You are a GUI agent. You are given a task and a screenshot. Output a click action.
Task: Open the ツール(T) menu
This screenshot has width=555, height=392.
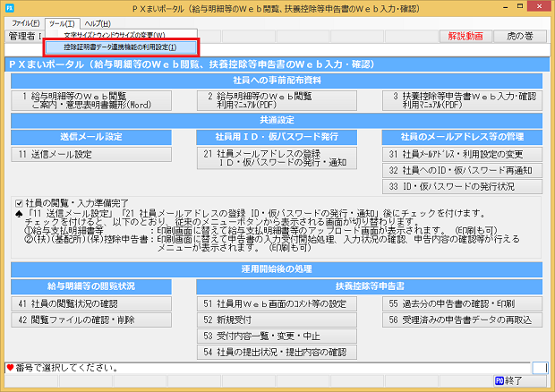(63, 23)
